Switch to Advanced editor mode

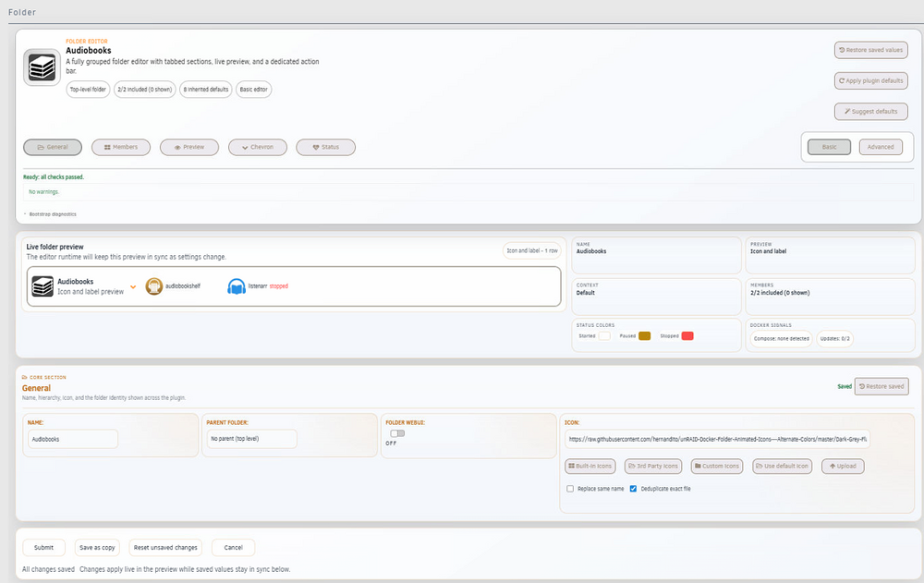pyautogui.click(x=881, y=147)
